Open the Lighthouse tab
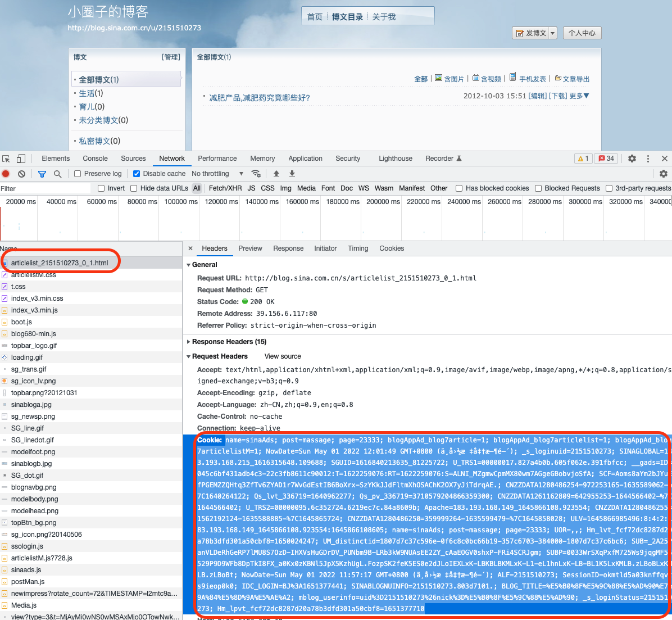Screen dimensions: 672x620 pos(396,159)
